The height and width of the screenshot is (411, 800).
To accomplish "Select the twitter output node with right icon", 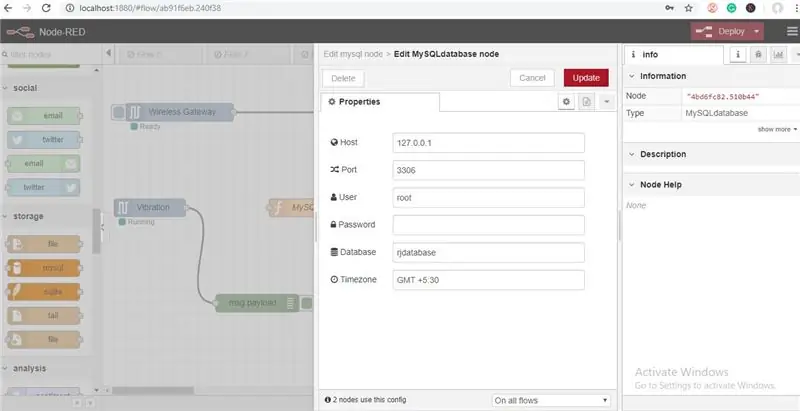I will point(43,188).
